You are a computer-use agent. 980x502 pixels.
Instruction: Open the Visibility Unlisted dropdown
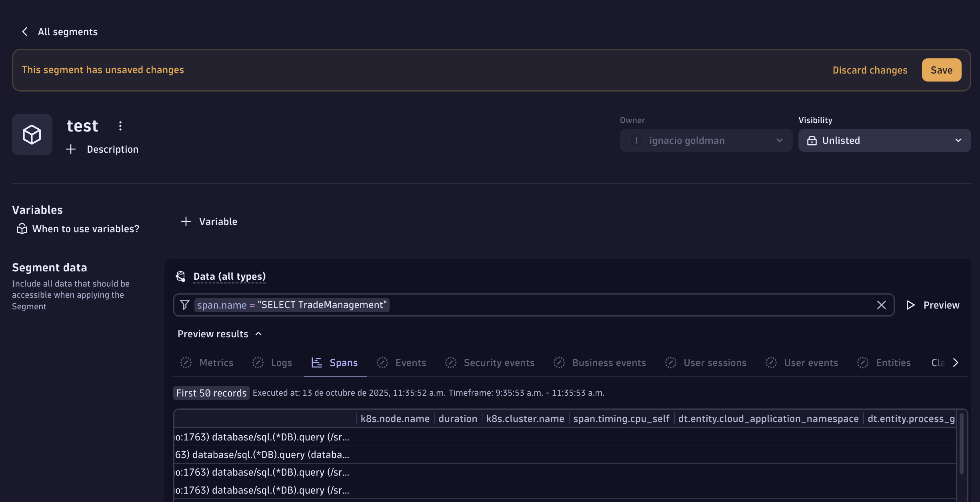pos(884,140)
